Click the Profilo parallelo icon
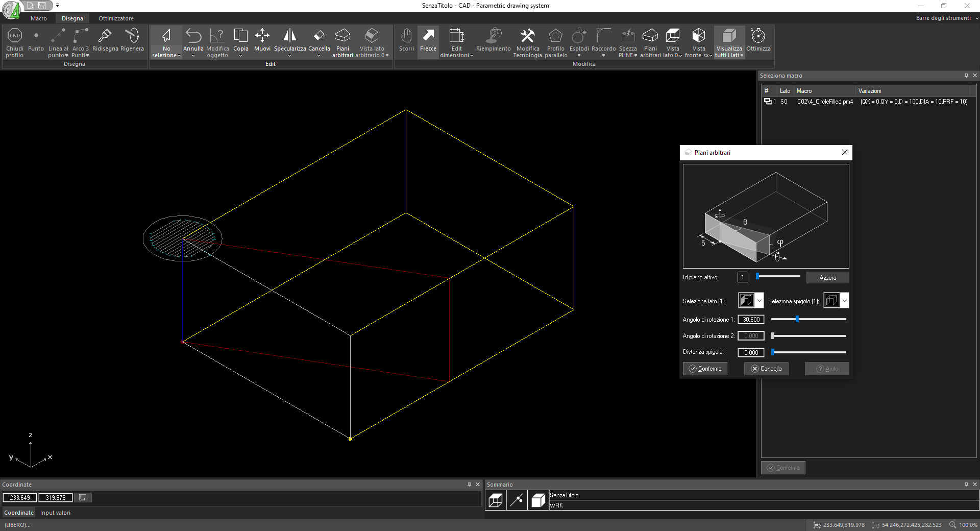The width and height of the screenshot is (980, 531). (x=555, y=36)
